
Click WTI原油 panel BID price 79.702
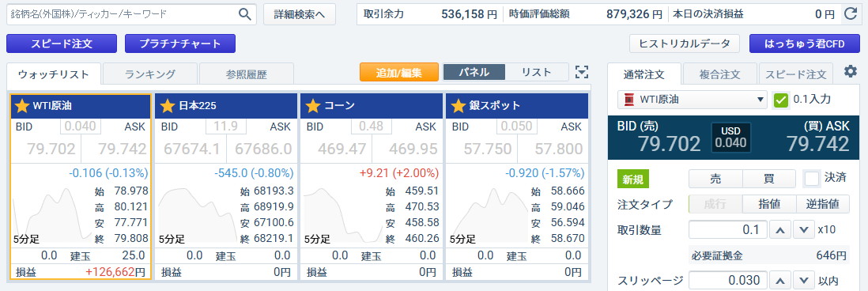51,149
